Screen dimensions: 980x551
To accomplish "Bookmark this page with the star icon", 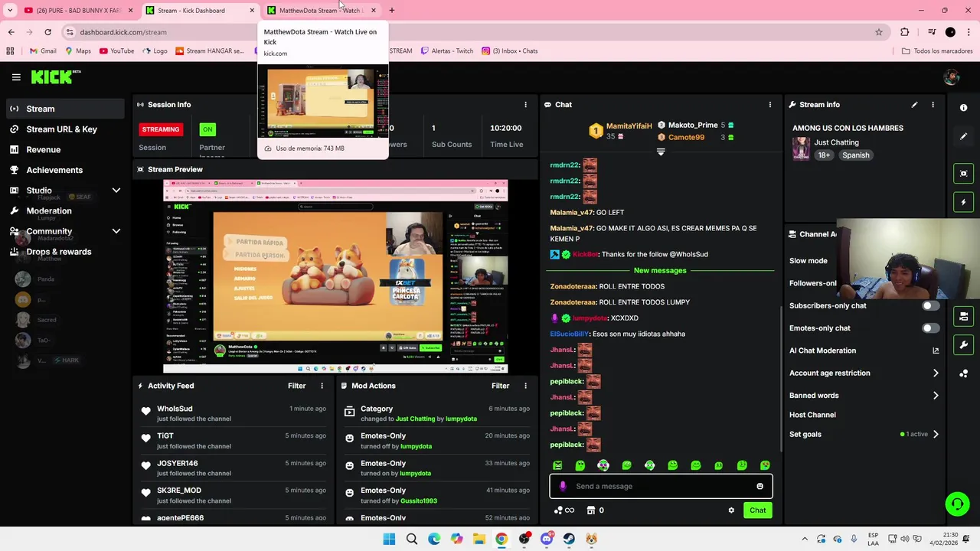I will click(879, 32).
